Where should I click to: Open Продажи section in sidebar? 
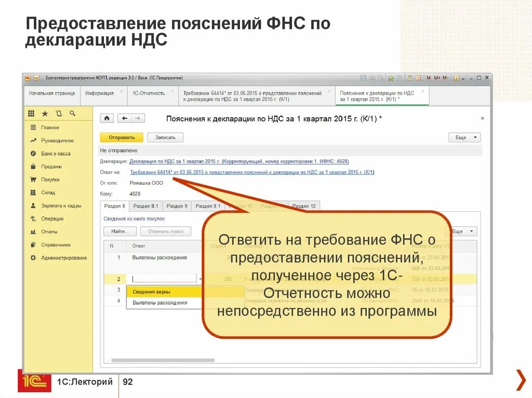click(x=51, y=167)
